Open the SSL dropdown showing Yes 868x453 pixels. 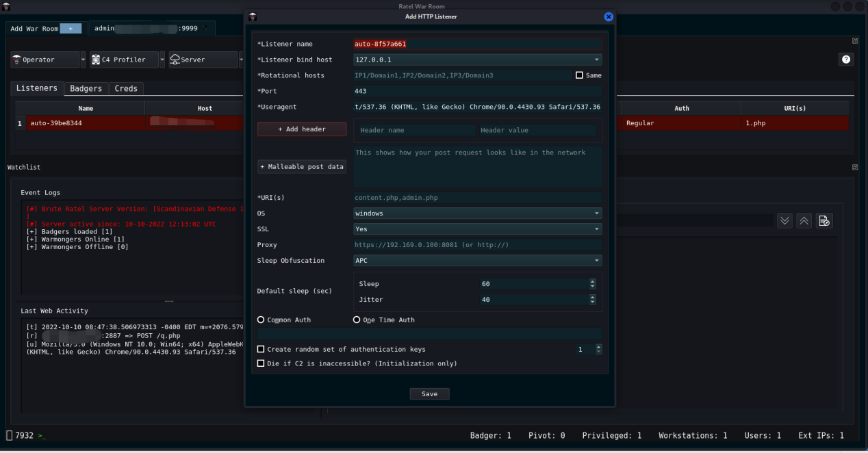[478, 229]
